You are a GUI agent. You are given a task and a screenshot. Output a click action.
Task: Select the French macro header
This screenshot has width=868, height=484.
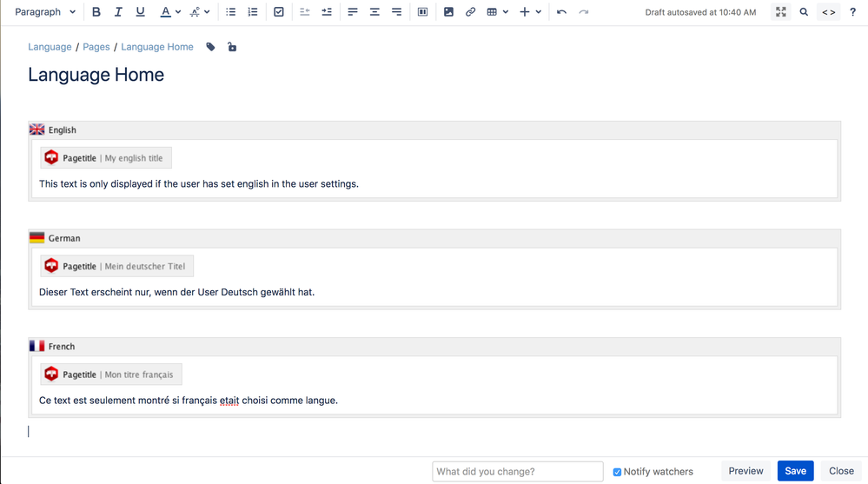coord(434,346)
